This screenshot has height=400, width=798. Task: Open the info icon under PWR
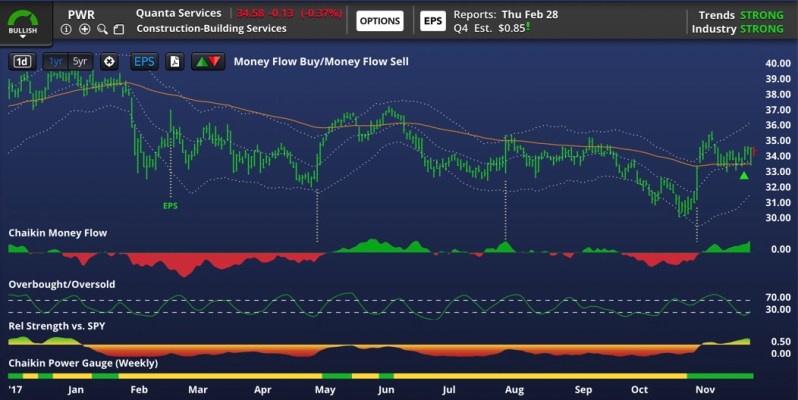pyautogui.click(x=67, y=30)
